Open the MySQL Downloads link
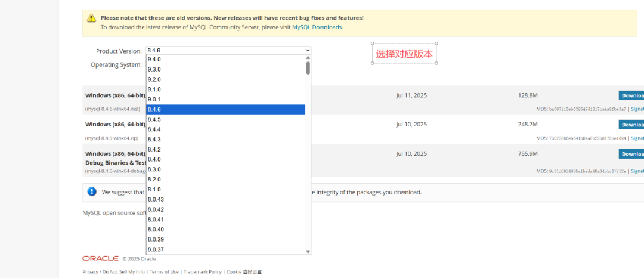The image size is (644, 278). (317, 27)
